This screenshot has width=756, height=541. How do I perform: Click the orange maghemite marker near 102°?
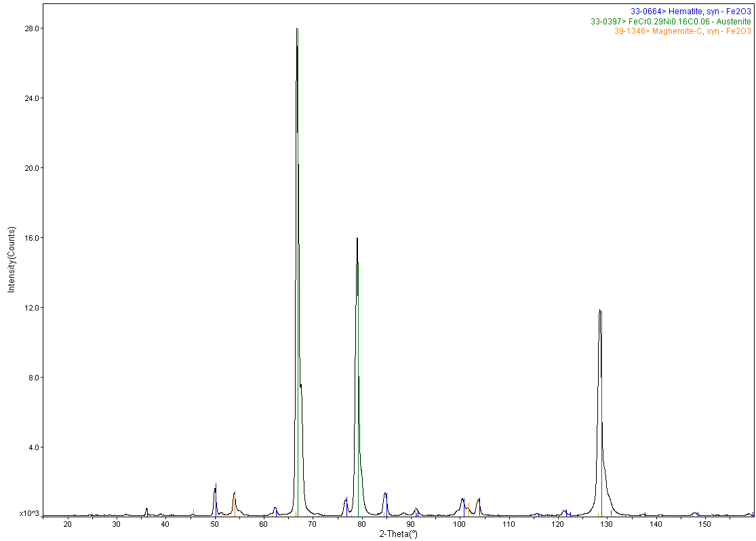pyautogui.click(x=469, y=509)
